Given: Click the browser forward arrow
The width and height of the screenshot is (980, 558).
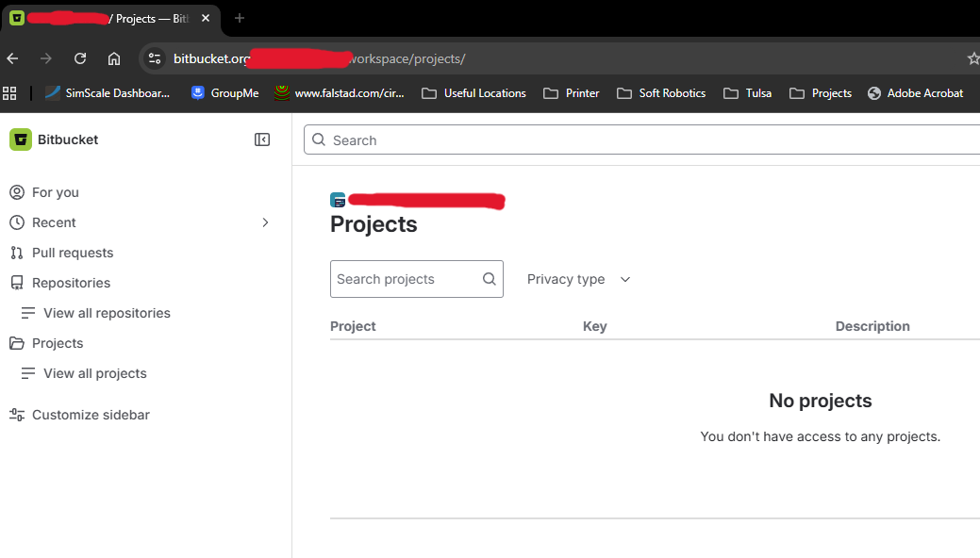Looking at the screenshot, I should tap(46, 58).
